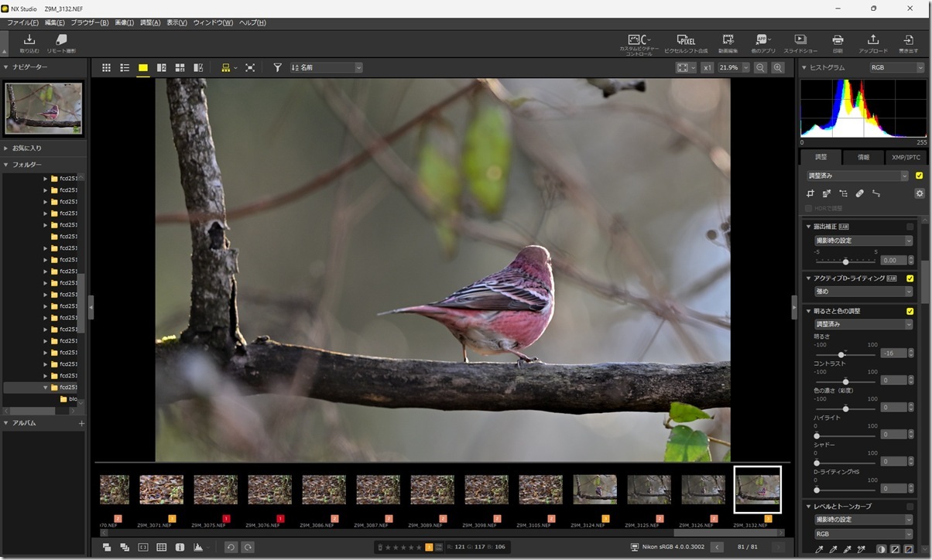The image size is (932, 560).
Task: Click the straighten tool icon
Action: coord(876,193)
